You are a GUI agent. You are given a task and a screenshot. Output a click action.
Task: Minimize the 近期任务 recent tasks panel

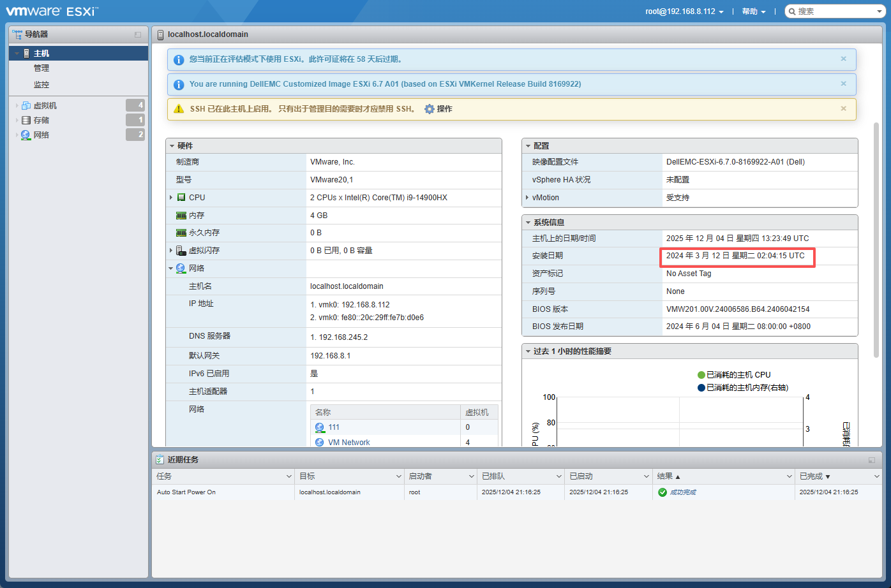coord(872,460)
